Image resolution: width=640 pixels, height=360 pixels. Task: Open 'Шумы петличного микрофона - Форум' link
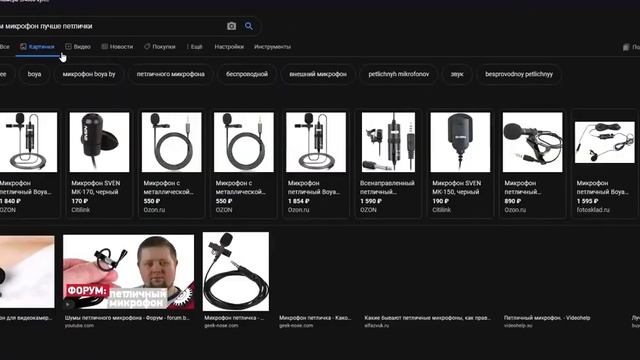(127, 318)
